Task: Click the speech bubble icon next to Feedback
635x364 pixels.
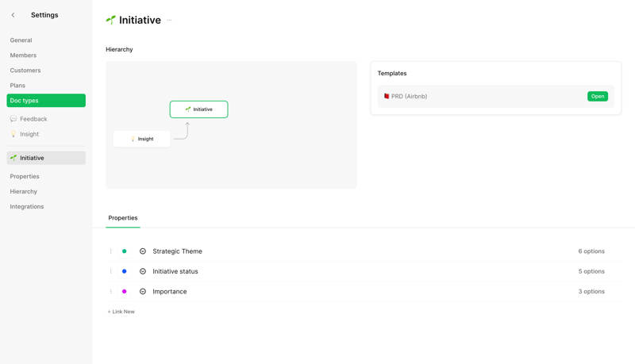Action: [x=13, y=119]
